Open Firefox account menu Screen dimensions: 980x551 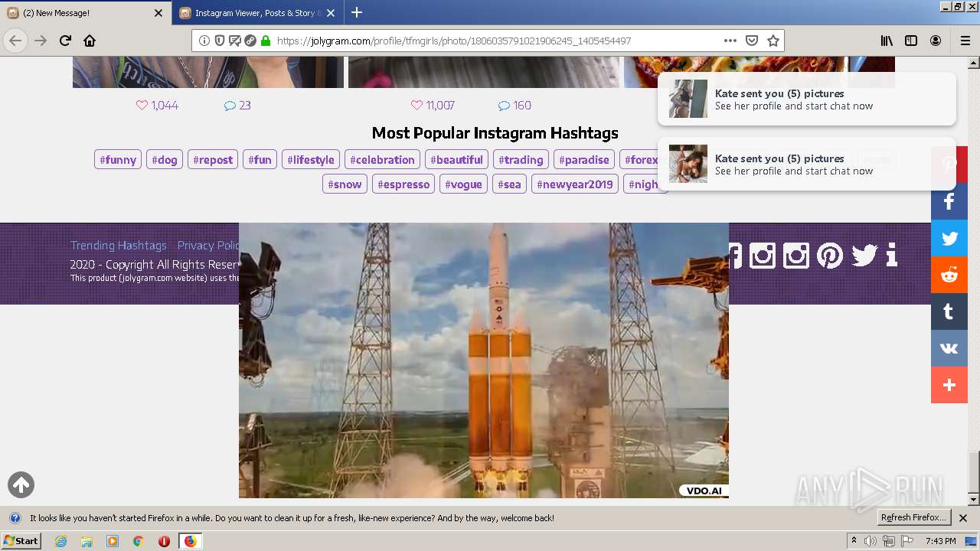pyautogui.click(x=936, y=41)
